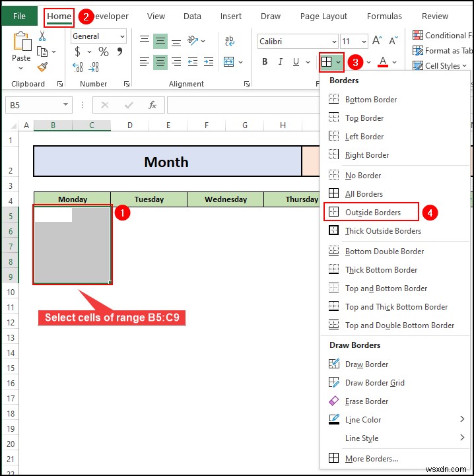Toggle Italic formatting
Image resolution: width=474 pixels, height=476 pixels.
coord(281,62)
